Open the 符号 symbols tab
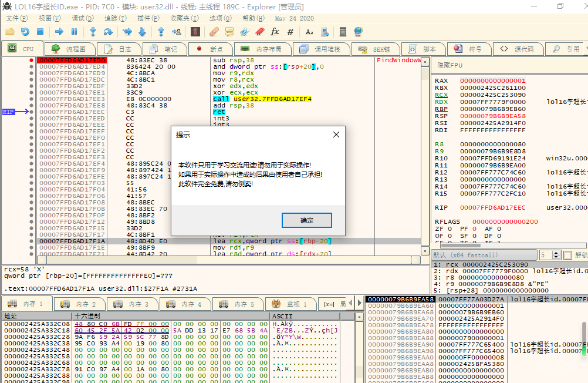This screenshot has width=588, height=383. click(x=469, y=49)
